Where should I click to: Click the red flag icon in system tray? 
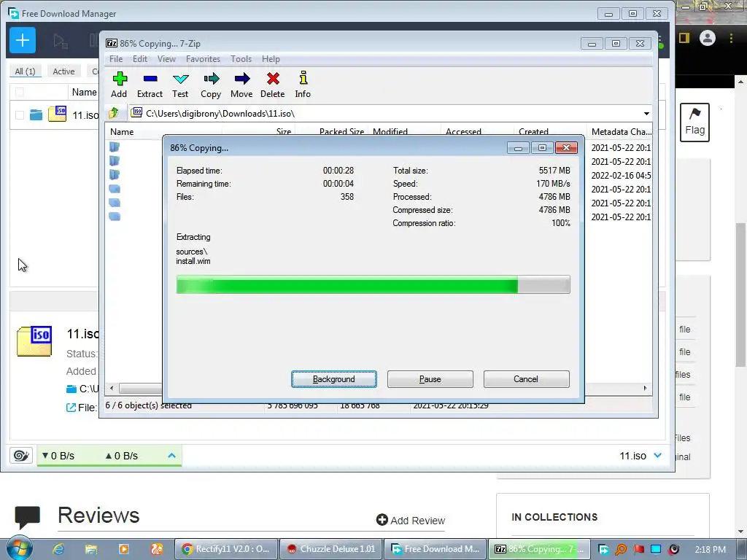pyautogui.click(x=638, y=550)
